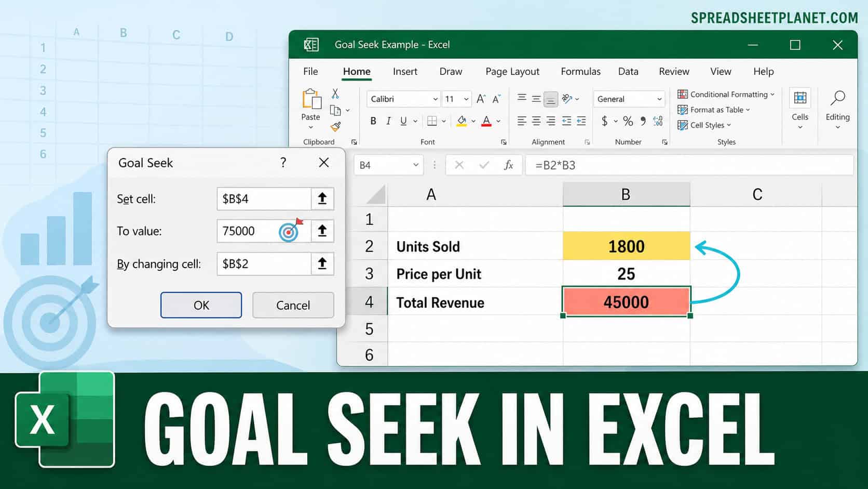Click the Goal Seek help question mark
The height and width of the screenshot is (489, 868).
click(283, 163)
